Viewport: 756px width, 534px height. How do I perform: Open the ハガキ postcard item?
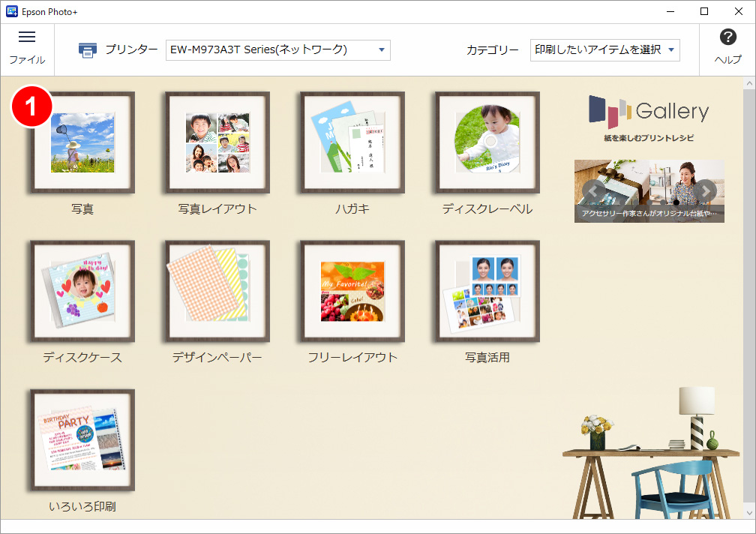pyautogui.click(x=352, y=143)
